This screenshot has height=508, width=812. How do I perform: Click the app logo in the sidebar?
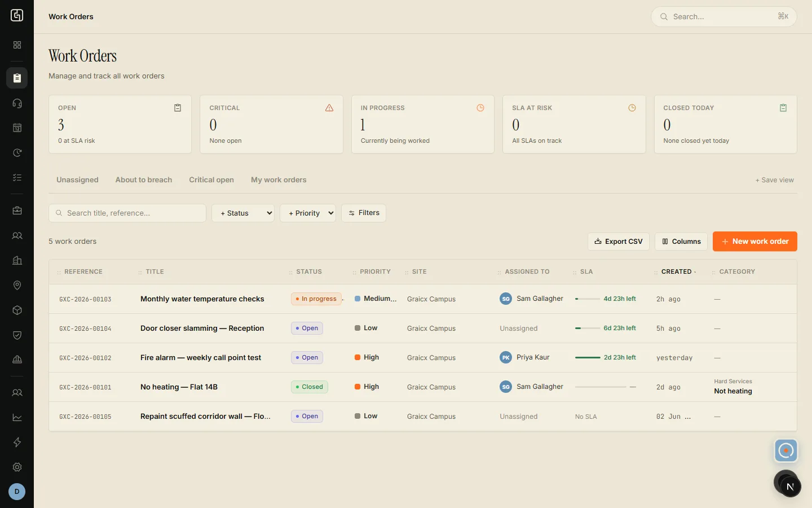[17, 16]
